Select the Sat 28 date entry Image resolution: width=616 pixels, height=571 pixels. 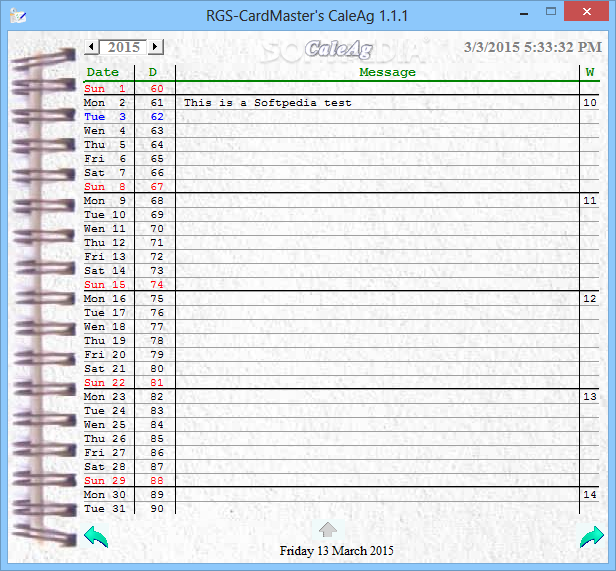click(104, 467)
